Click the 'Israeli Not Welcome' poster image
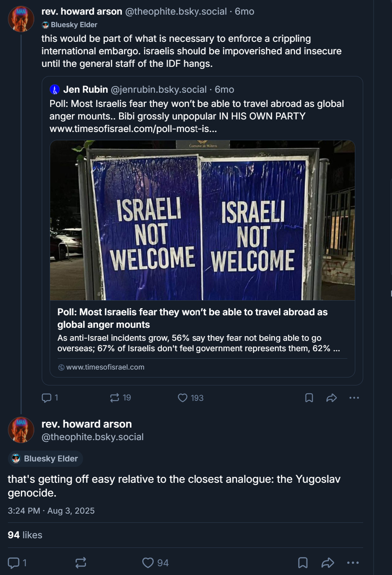This screenshot has height=575, width=392. click(x=202, y=220)
